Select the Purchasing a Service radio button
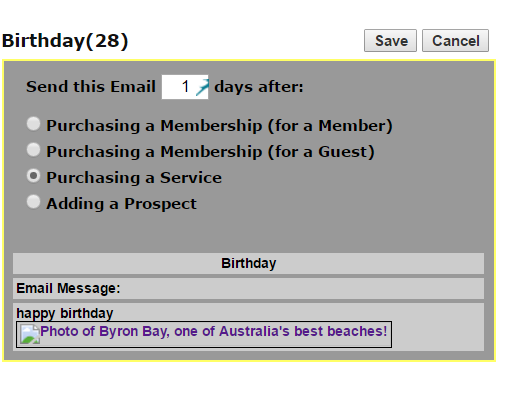Viewport: 510px width, 397px height. 33,176
